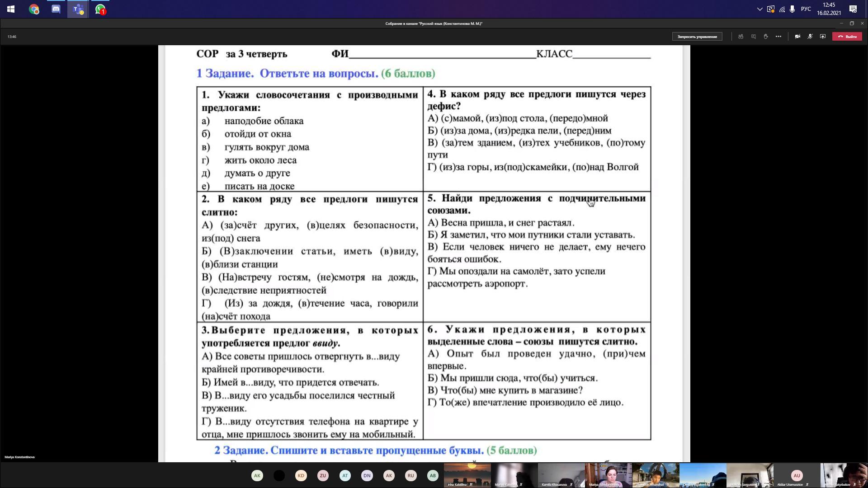The image size is (868, 488).
Task: Open Irina Kaledina video thumbnail
Action: tap(467, 475)
